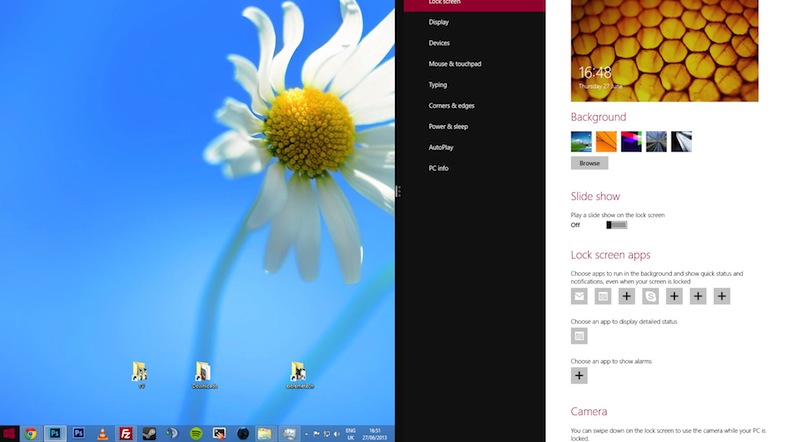
Task: Click the Windows Start button
Action: tap(9, 434)
